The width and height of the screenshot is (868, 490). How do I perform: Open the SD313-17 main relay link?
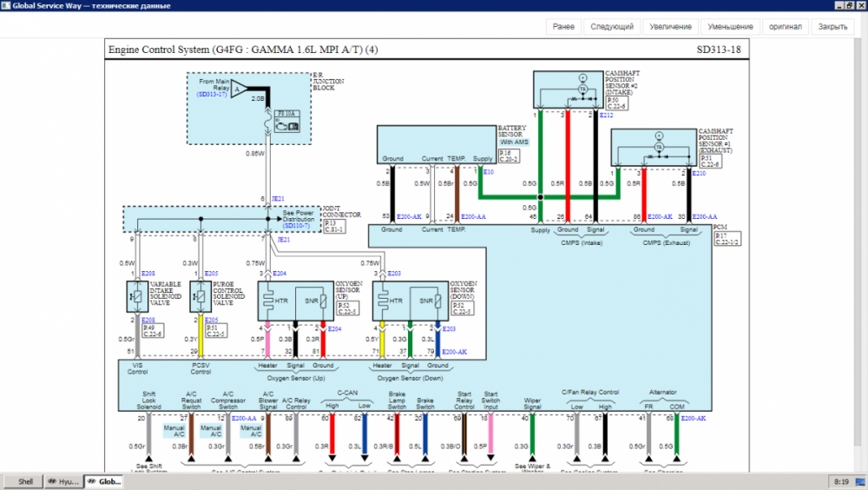pyautogui.click(x=212, y=95)
